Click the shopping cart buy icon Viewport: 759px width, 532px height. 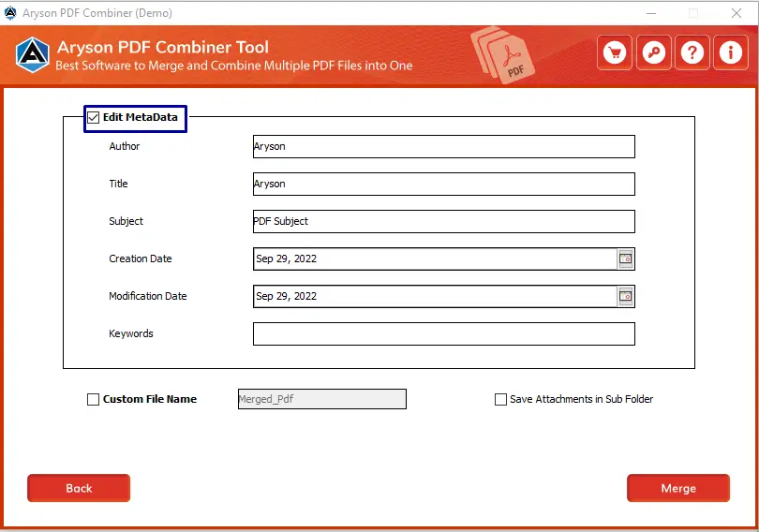point(615,53)
